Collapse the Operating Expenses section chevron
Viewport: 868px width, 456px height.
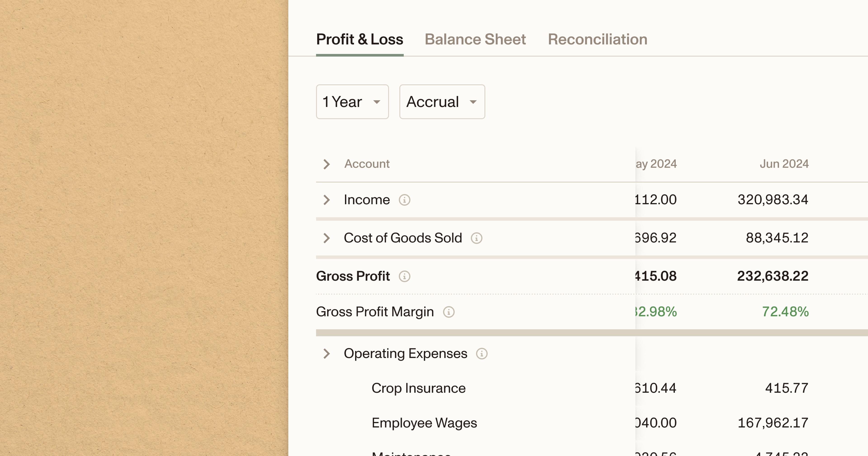tap(326, 354)
